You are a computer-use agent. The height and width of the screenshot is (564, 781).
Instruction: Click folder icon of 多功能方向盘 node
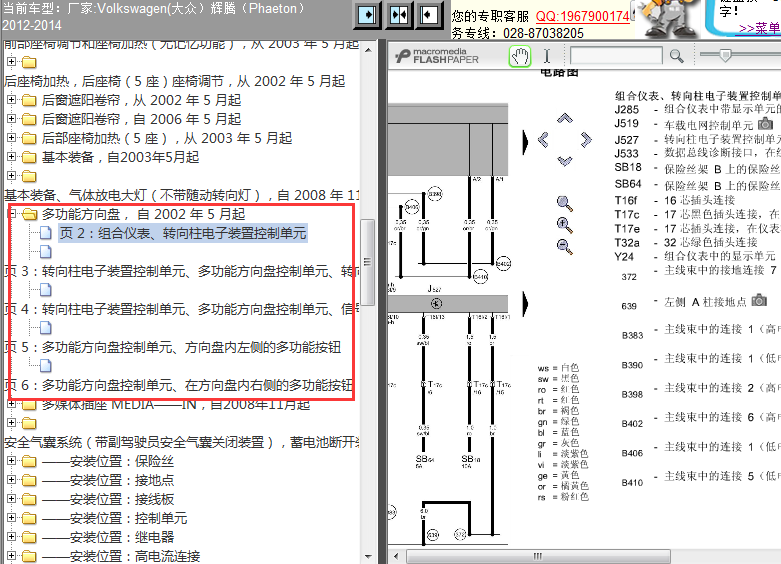point(30,214)
